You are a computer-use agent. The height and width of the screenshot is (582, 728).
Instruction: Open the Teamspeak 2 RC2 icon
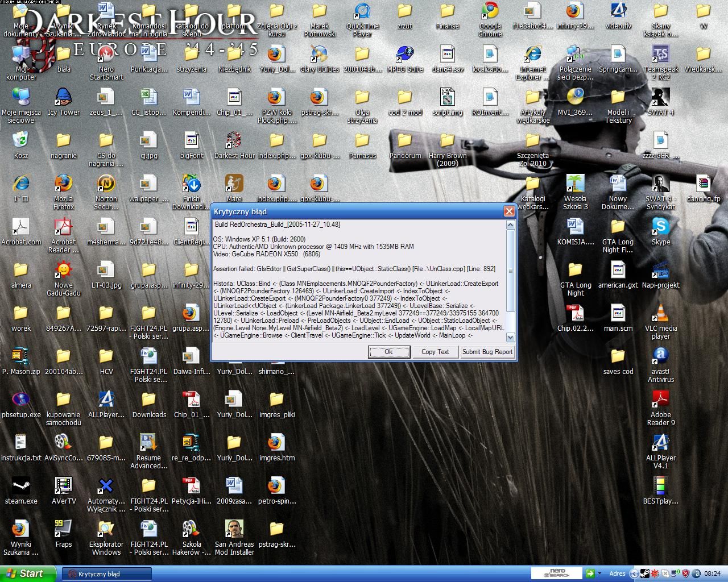pyautogui.click(x=660, y=55)
